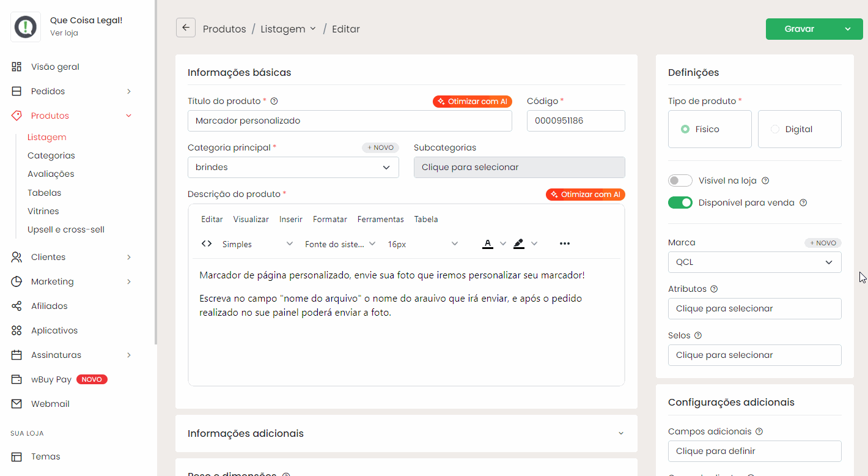Click the back arrow button

tap(186, 28)
